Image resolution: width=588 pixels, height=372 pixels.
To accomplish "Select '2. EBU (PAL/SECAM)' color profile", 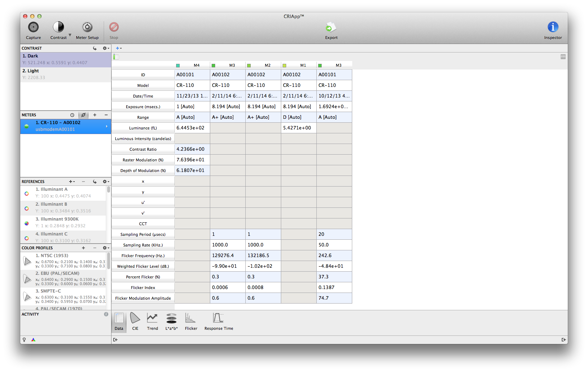I will coord(63,279).
